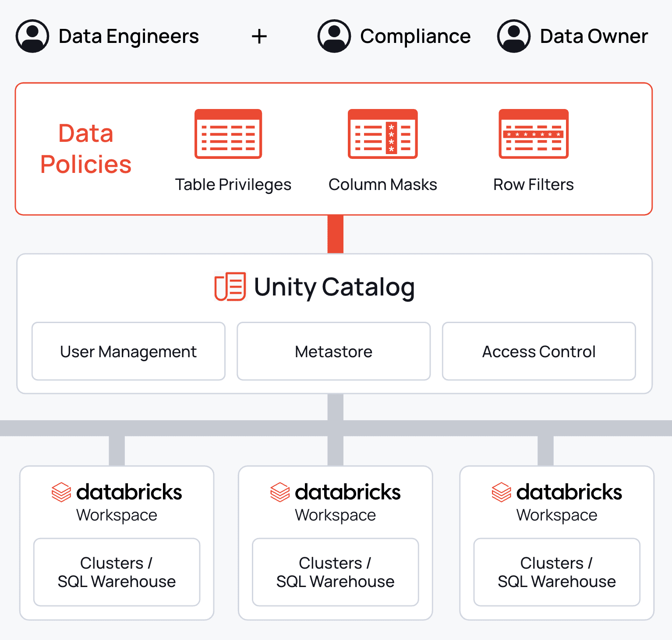This screenshot has width=672, height=640.
Task: Click the middle 'databricks' wordmark
Action: click(348, 492)
